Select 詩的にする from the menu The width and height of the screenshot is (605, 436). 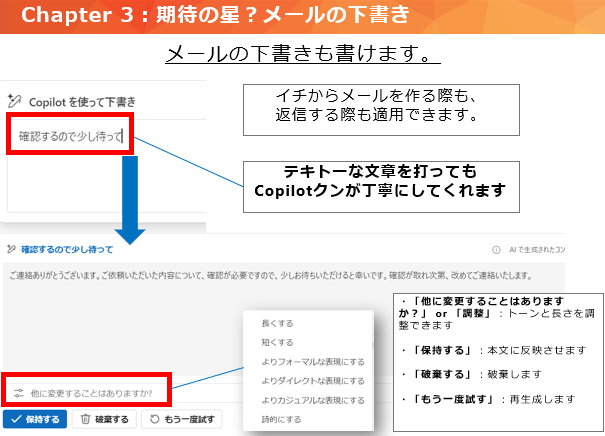pyautogui.click(x=281, y=419)
